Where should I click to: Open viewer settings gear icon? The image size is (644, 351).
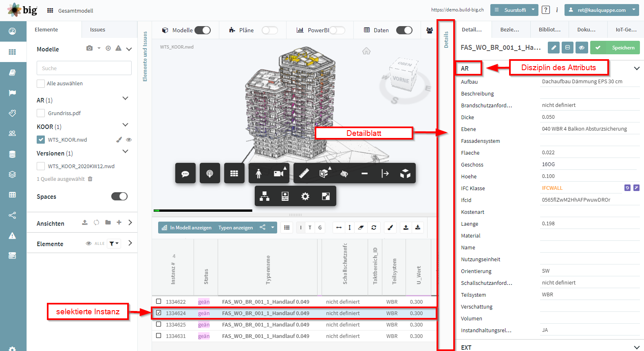pos(305,196)
